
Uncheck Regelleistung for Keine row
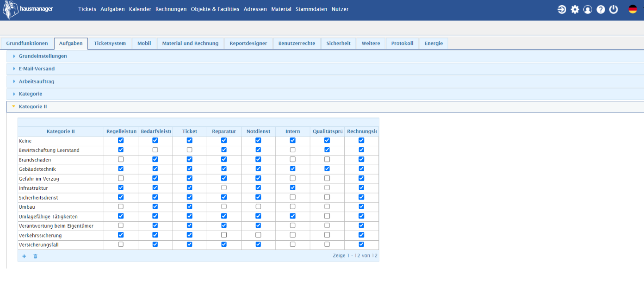(121, 140)
